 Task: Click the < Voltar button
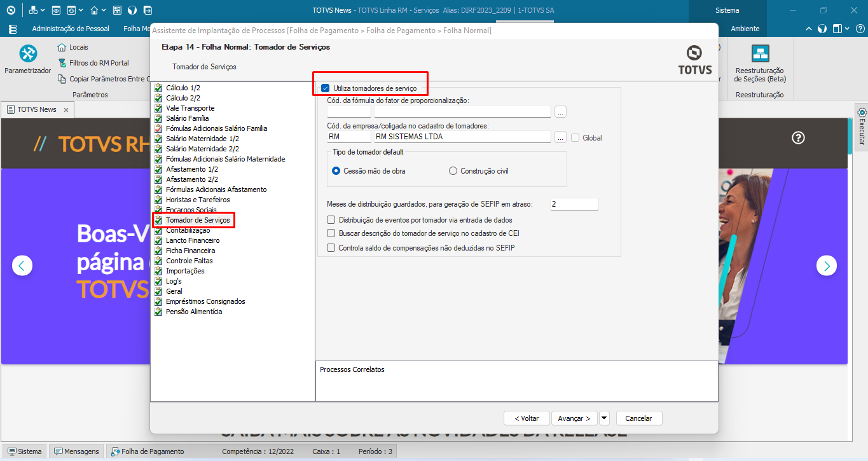pyautogui.click(x=527, y=418)
